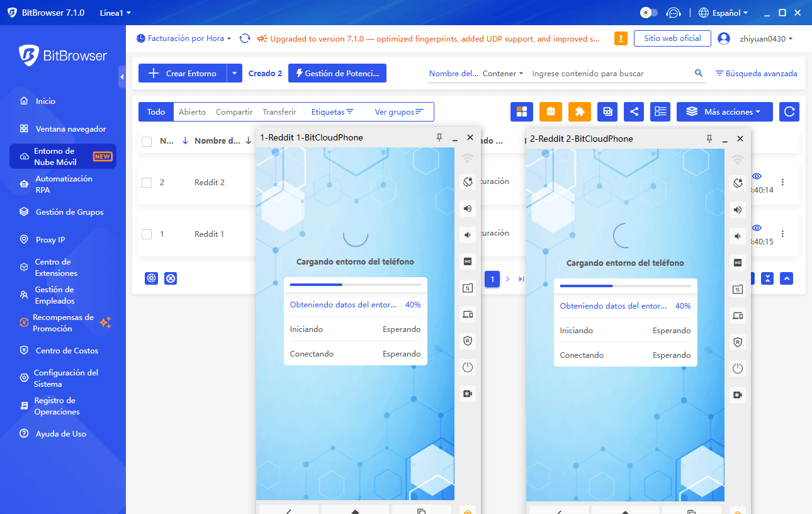Toggle the eye icon on Reddit 2 row
The width and height of the screenshot is (812, 514).
757,176
